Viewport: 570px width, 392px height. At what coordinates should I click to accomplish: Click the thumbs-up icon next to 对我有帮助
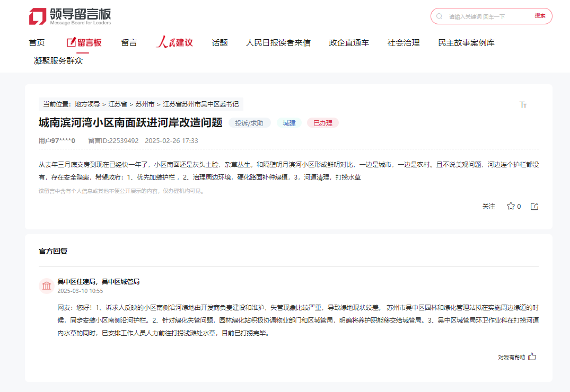click(532, 357)
